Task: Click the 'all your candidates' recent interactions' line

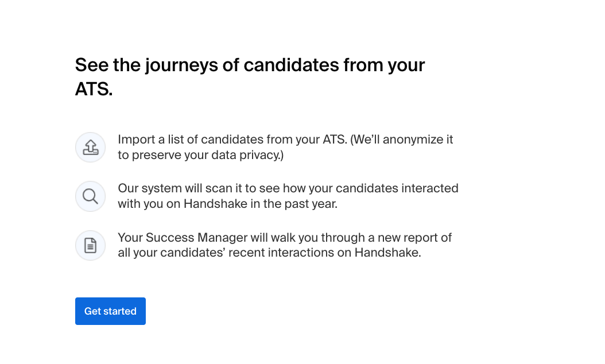Action: coord(269,253)
